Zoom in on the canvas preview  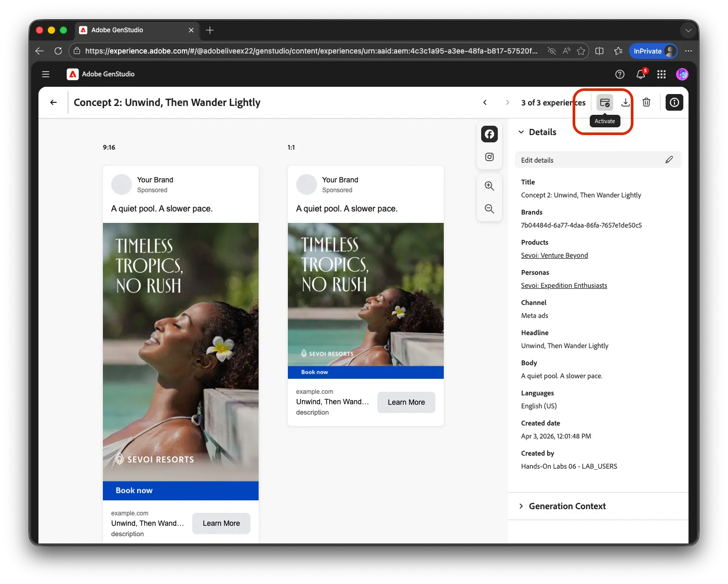(x=489, y=186)
